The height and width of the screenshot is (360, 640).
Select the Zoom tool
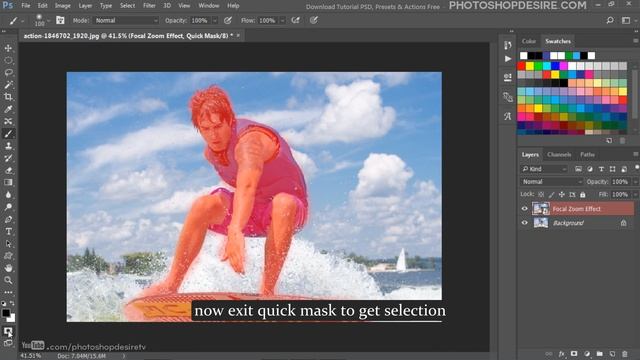click(x=8, y=280)
